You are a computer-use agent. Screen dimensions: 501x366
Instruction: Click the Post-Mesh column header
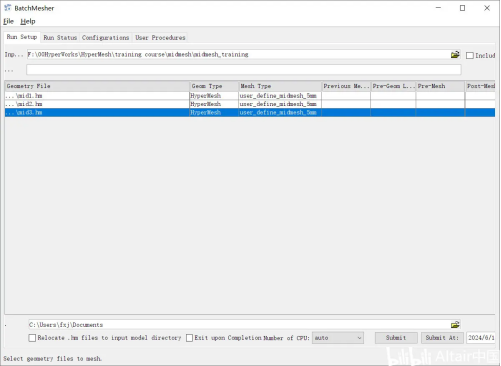pos(480,86)
